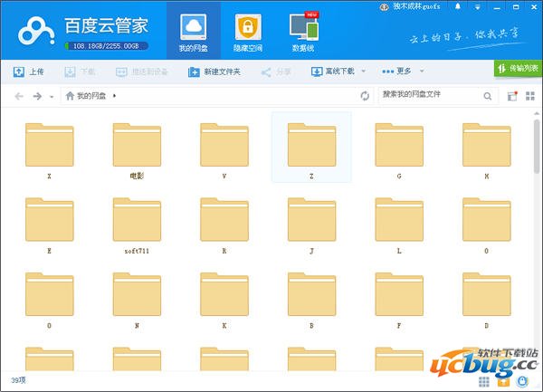Open the title bar dropdown menu icon
The width and height of the screenshot is (543, 392).
click(x=478, y=7)
